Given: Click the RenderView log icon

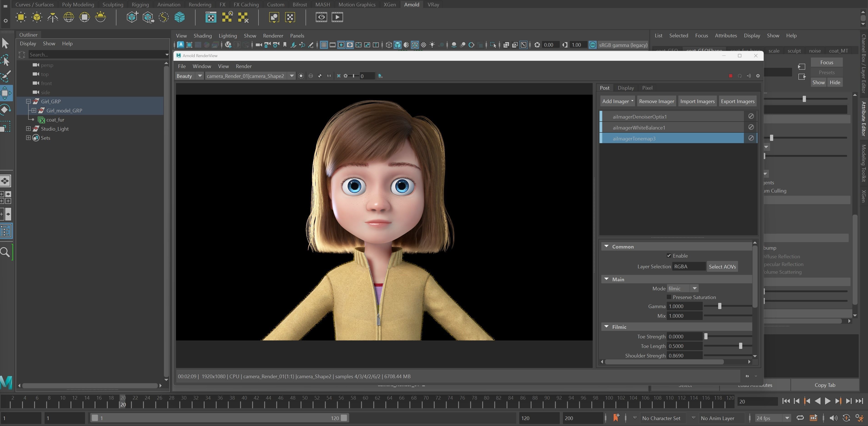Looking at the screenshot, I should (380, 76).
